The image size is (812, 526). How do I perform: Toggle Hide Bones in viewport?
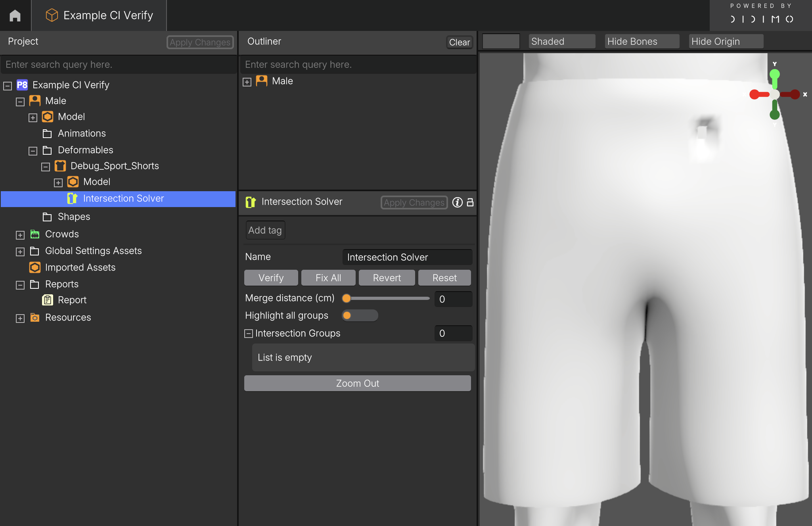(x=642, y=41)
